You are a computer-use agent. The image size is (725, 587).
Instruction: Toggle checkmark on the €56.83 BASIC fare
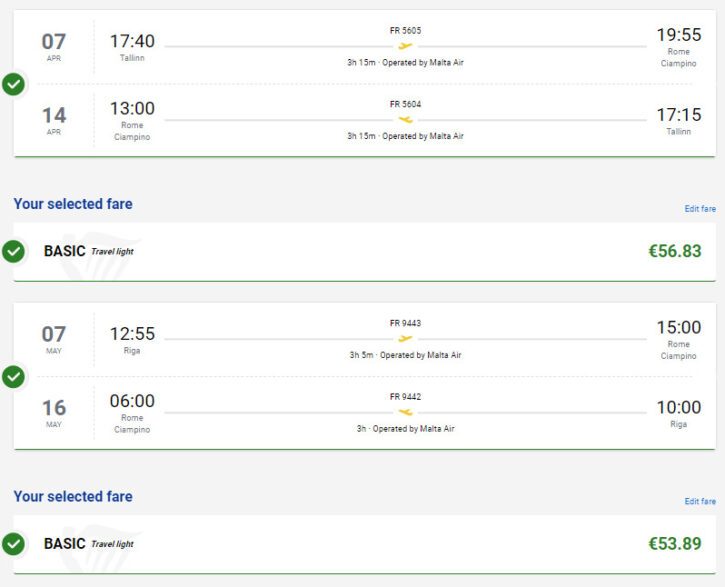[13, 251]
